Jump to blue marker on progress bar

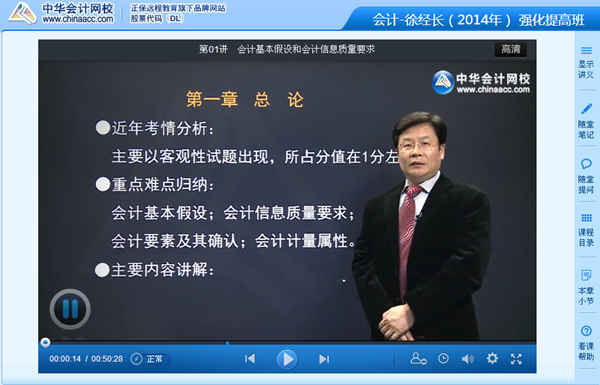pos(227,343)
